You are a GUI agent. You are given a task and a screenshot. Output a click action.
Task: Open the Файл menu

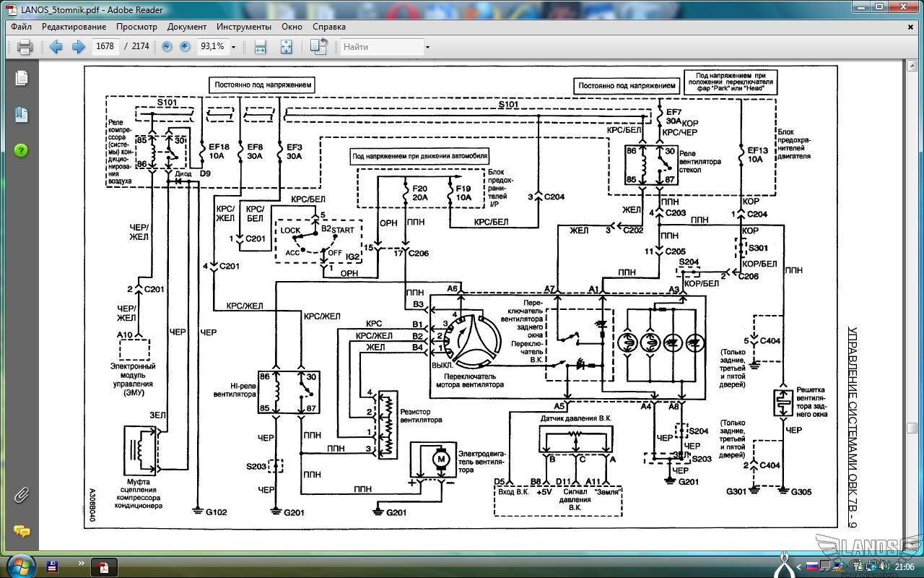(21, 26)
